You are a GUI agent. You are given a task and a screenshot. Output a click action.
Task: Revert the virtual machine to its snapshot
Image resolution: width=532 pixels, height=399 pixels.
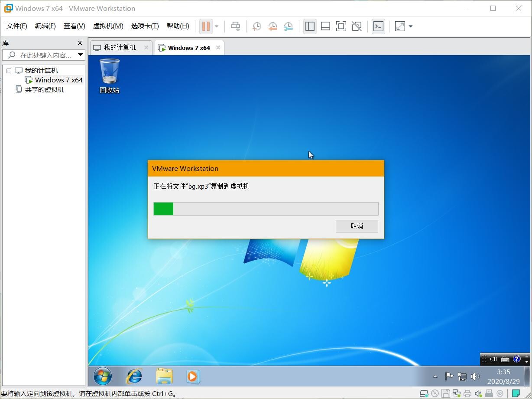coord(272,26)
